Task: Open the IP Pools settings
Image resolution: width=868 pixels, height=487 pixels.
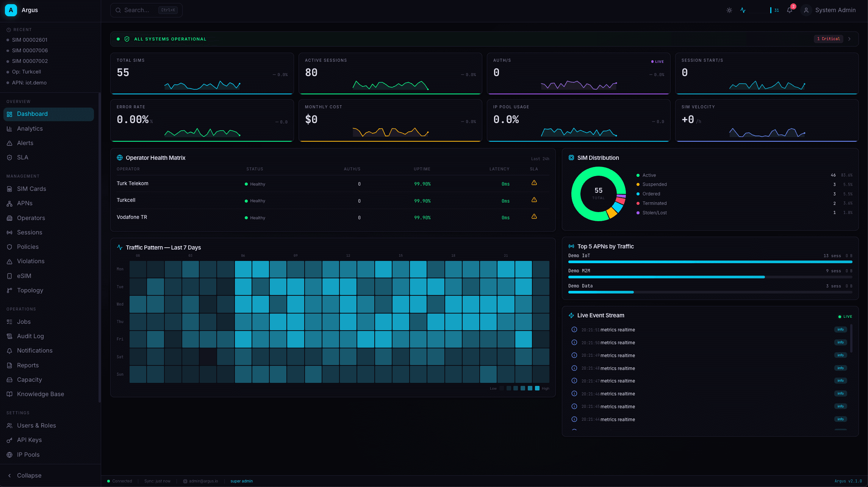Action: coord(28,454)
